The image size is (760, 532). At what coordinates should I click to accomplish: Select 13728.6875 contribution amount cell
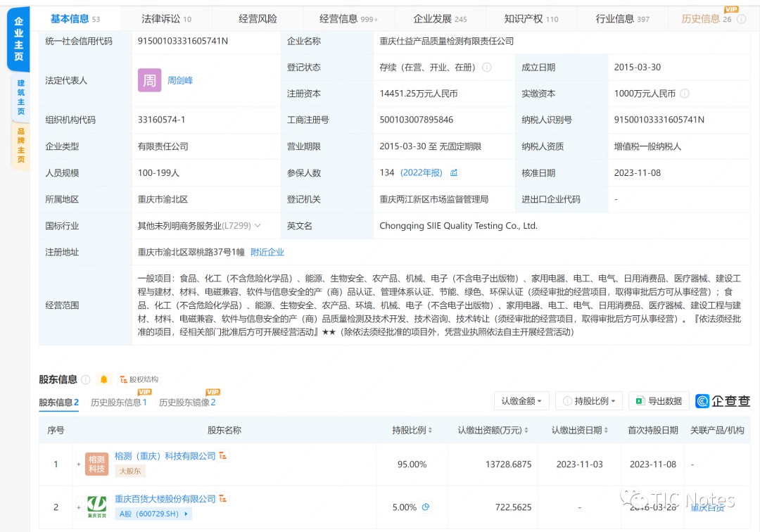coord(509,464)
